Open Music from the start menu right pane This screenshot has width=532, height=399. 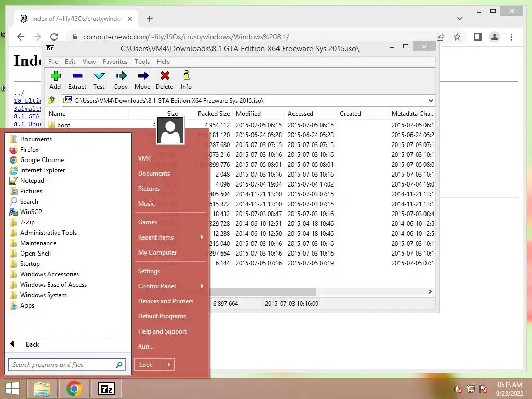click(146, 204)
